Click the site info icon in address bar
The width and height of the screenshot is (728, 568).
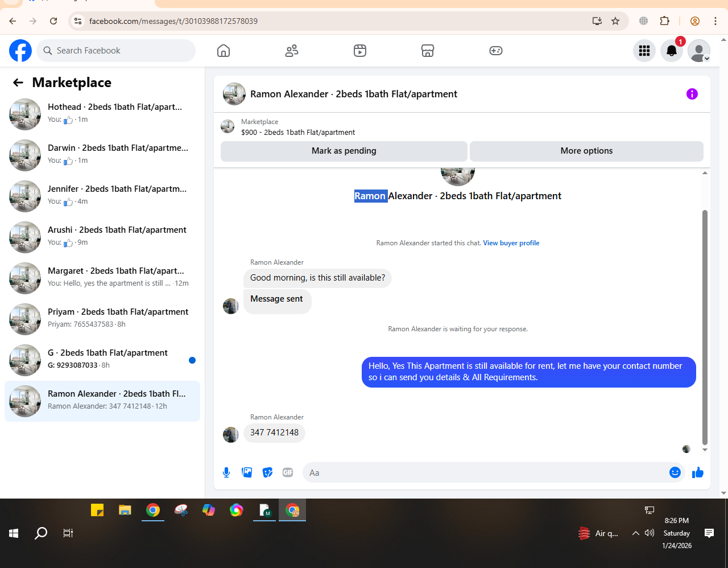[78, 21]
